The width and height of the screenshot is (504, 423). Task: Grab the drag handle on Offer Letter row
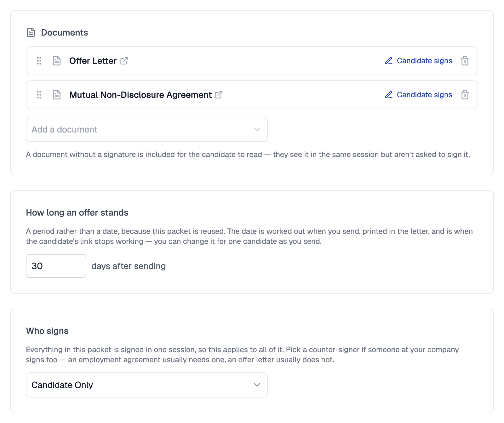click(x=39, y=61)
